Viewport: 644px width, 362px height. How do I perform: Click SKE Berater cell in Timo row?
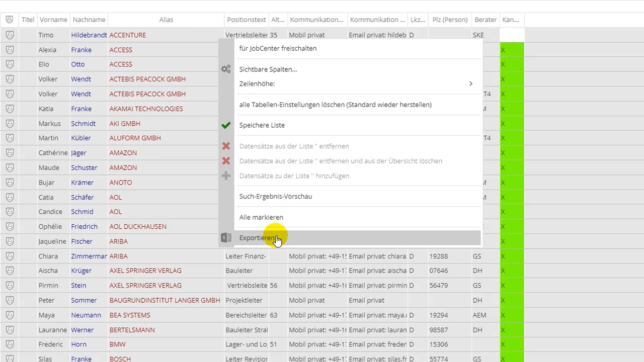[x=486, y=35]
